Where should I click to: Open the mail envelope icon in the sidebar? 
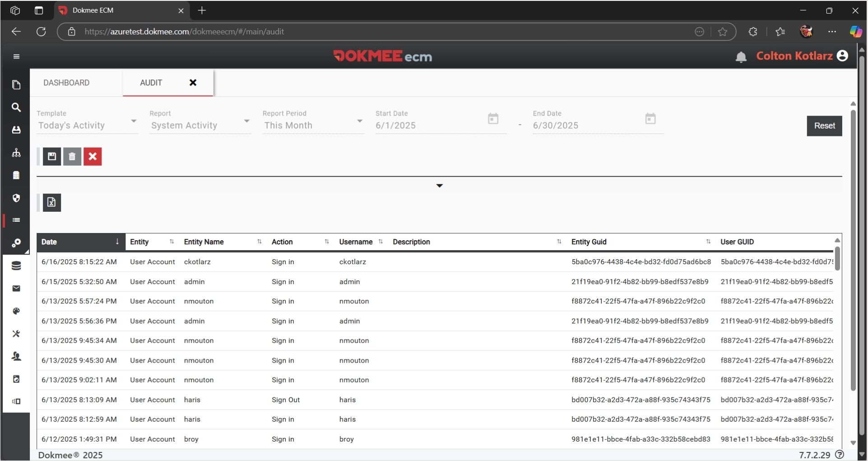[16, 289]
